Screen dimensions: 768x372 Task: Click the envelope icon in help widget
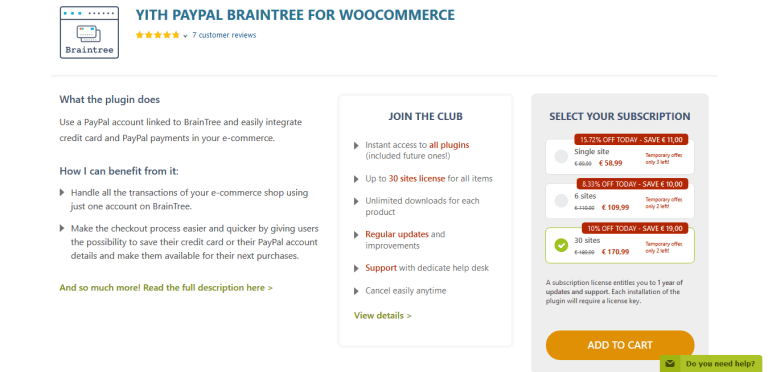point(670,364)
